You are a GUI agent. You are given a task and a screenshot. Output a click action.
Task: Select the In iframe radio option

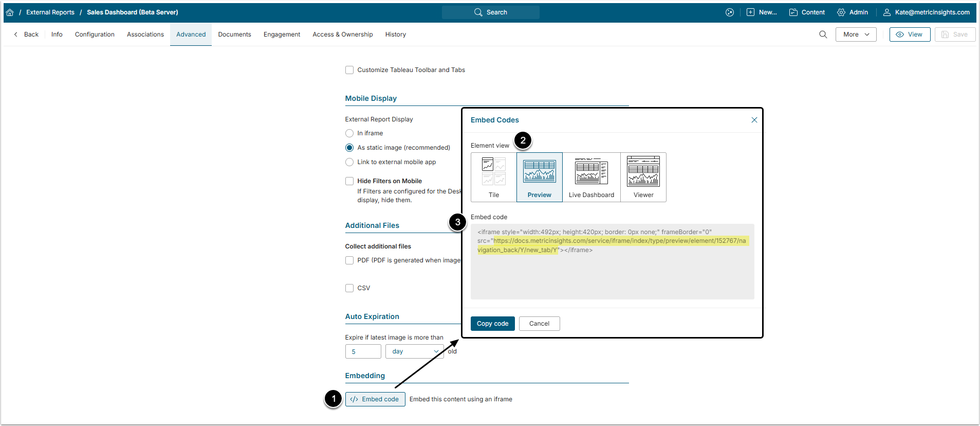pos(349,133)
